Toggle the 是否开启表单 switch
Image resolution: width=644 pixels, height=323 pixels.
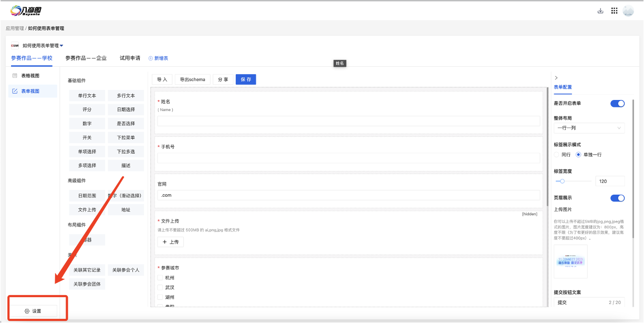coord(617,104)
